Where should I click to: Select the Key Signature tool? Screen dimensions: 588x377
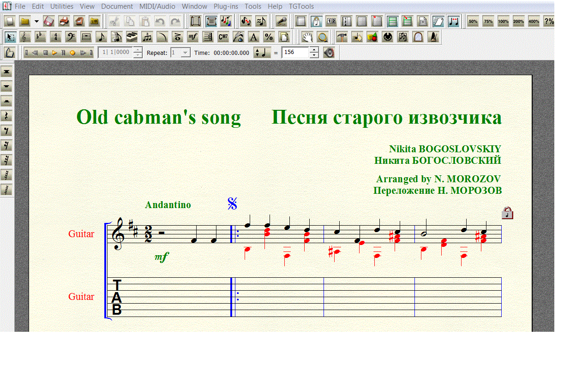point(40,37)
